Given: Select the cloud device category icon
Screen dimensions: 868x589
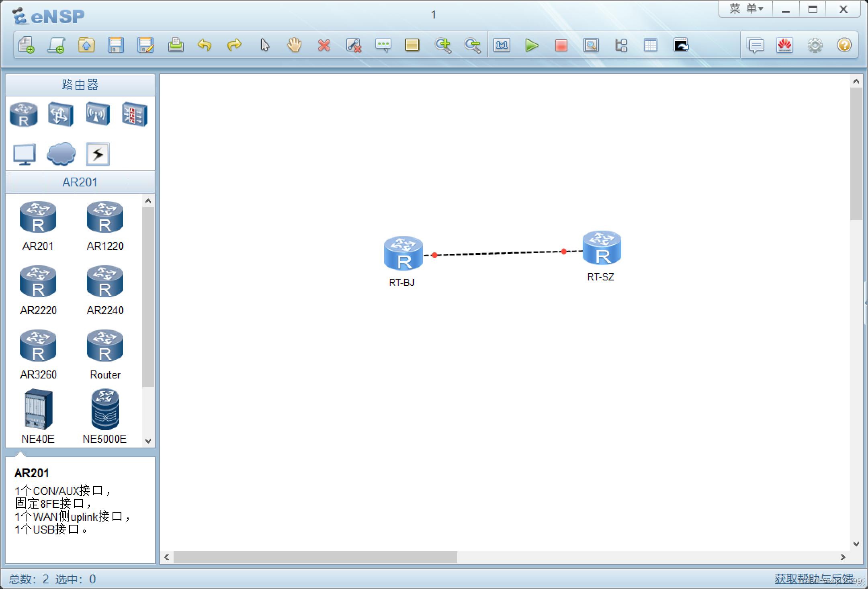Looking at the screenshot, I should coord(61,154).
